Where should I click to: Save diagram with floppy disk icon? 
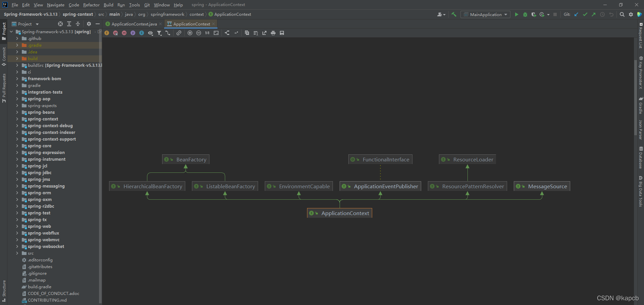[x=282, y=33]
